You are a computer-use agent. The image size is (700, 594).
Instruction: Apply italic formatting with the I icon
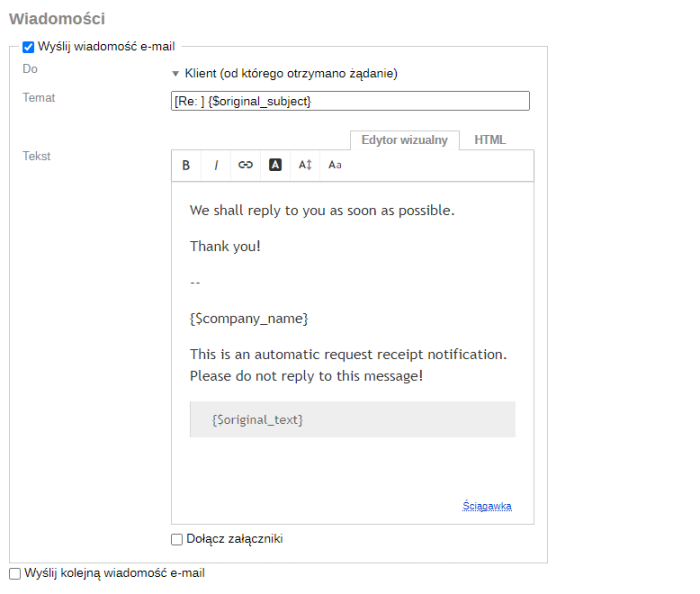(x=216, y=165)
